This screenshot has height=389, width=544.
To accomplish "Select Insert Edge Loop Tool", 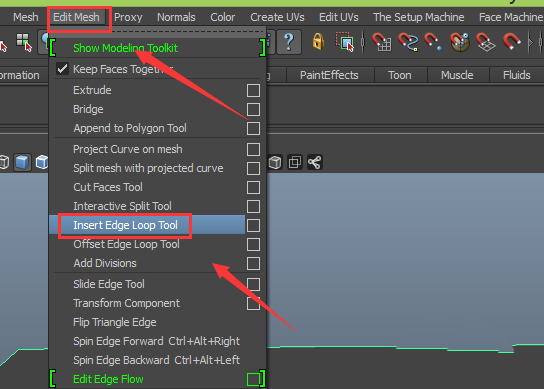I will (125, 225).
